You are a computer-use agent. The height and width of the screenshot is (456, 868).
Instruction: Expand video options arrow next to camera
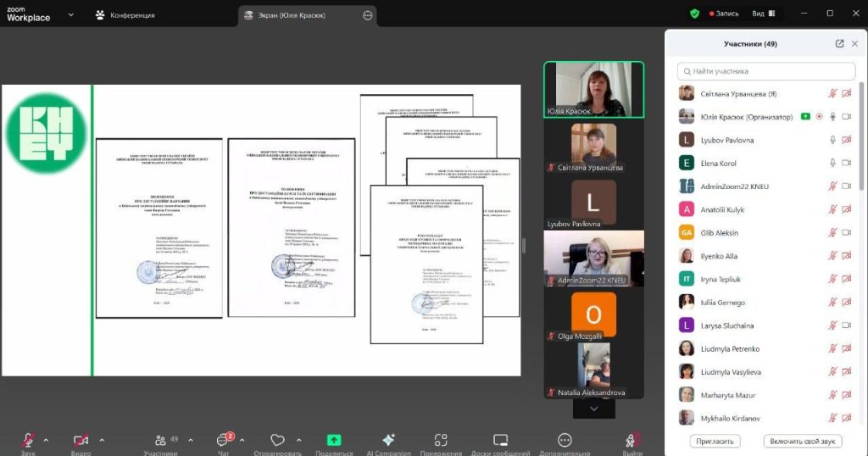tap(102, 440)
